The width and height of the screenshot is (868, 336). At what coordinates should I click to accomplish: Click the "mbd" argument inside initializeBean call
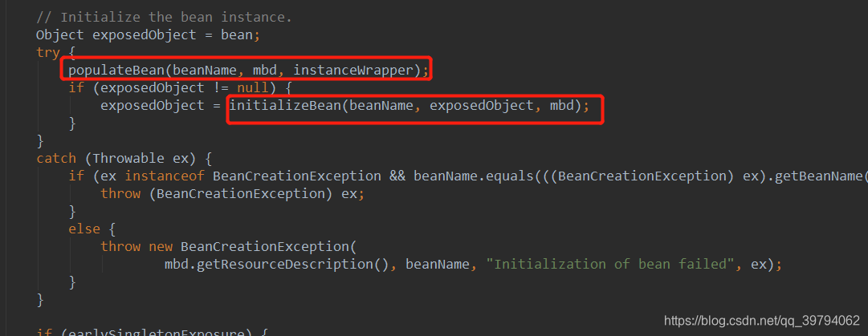[x=562, y=105]
